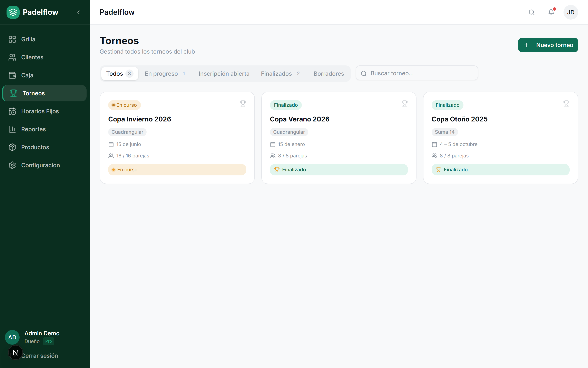Open the Copa Otoño 2025 tournament title
Image resolution: width=588 pixels, height=368 pixels.
459,119
